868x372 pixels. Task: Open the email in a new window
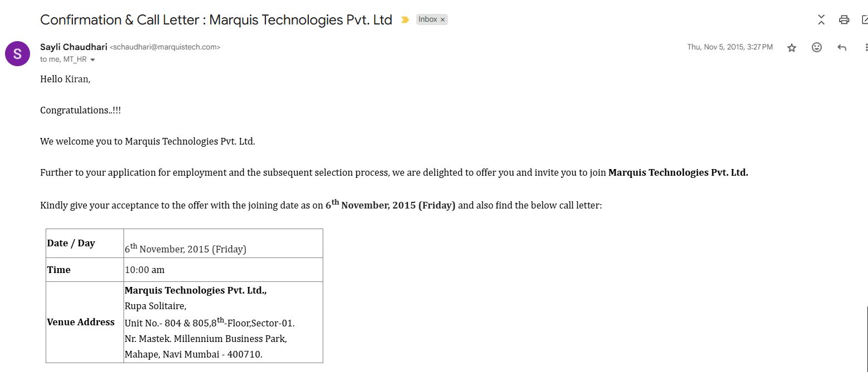click(865, 20)
